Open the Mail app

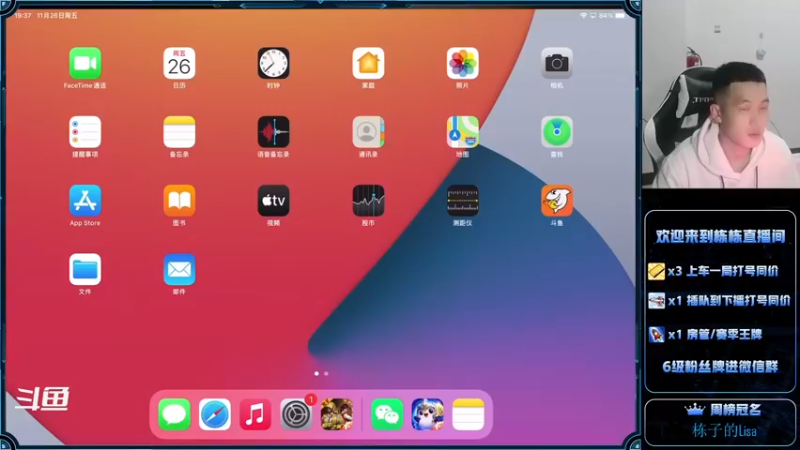(x=179, y=269)
